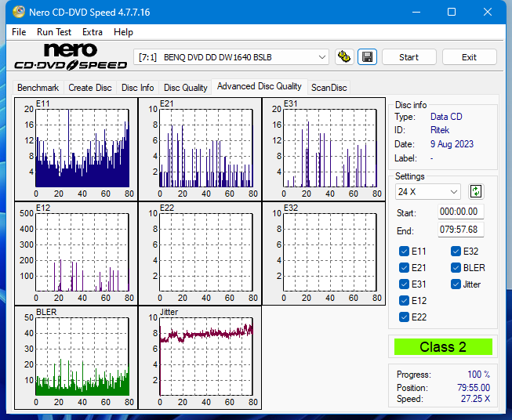This screenshot has height=420, width=512.
Task: Click the E11 error graph
Action: tap(76, 149)
